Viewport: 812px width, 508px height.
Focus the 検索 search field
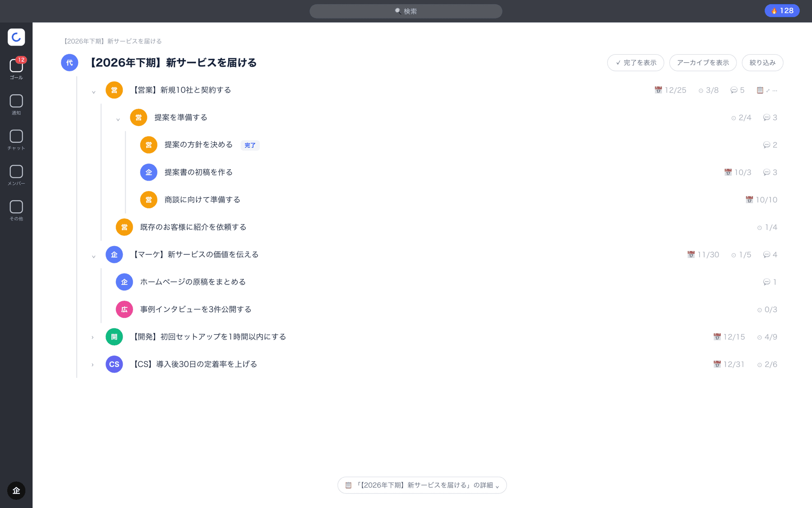pos(406,11)
